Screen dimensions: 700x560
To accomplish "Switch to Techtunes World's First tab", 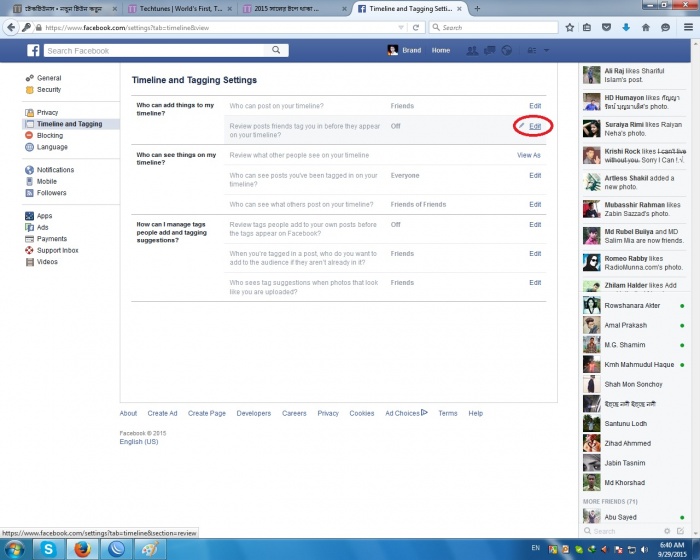I will tap(180, 8).
